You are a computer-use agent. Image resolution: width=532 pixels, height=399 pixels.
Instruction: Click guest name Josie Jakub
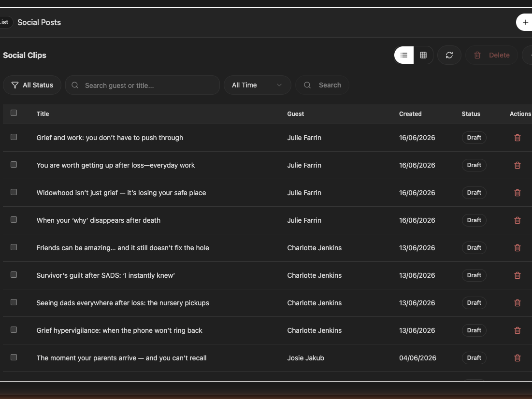coord(306,358)
